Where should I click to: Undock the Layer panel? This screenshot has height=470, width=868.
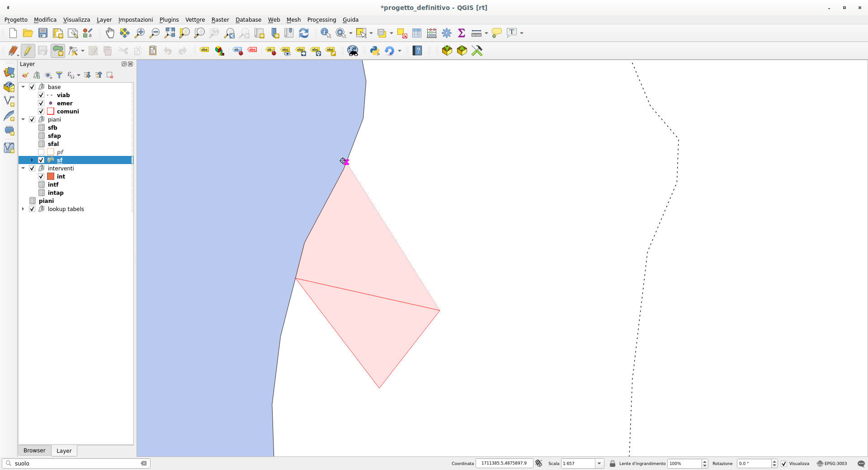point(124,64)
